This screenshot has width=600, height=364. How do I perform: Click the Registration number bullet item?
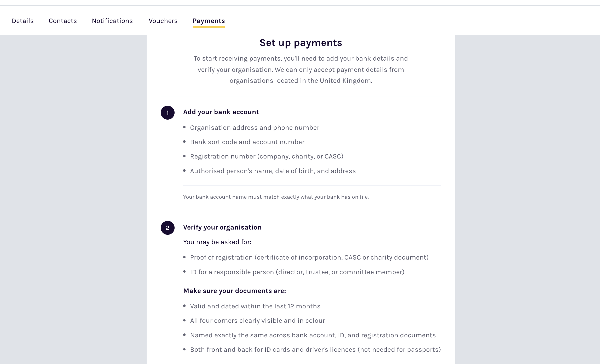(x=267, y=156)
